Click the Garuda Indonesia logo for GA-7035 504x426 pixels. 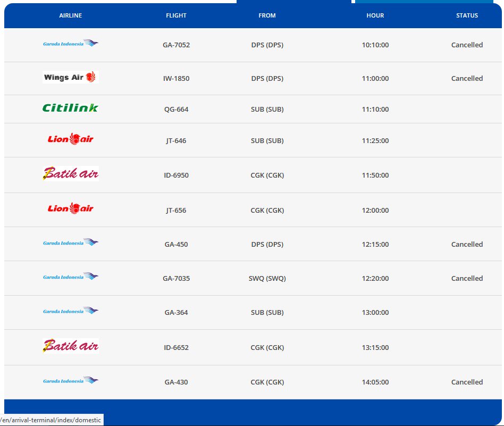click(70, 276)
